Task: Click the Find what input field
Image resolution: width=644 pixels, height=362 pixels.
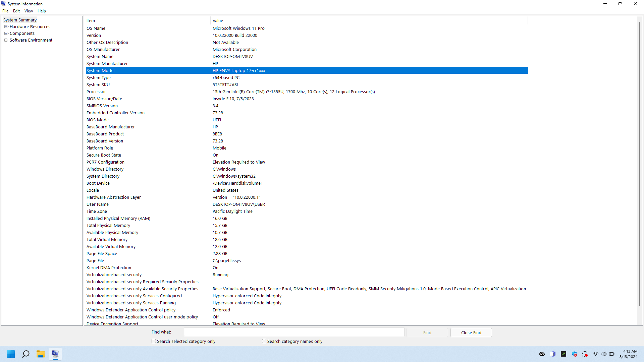Action: pyautogui.click(x=294, y=332)
